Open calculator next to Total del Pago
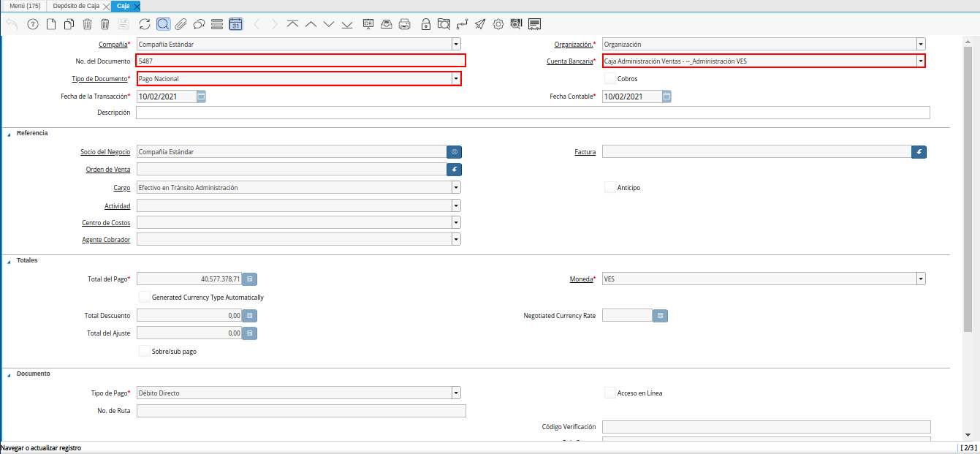Image resolution: width=980 pixels, height=454 pixels. pyautogui.click(x=250, y=279)
